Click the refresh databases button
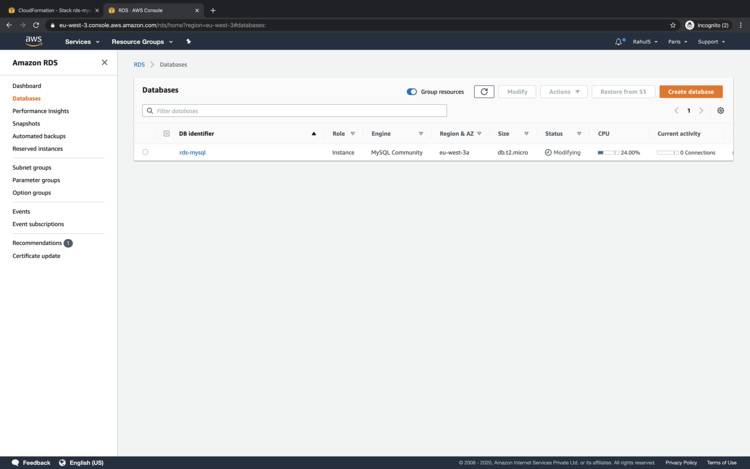The height and width of the screenshot is (469, 750). click(x=484, y=91)
